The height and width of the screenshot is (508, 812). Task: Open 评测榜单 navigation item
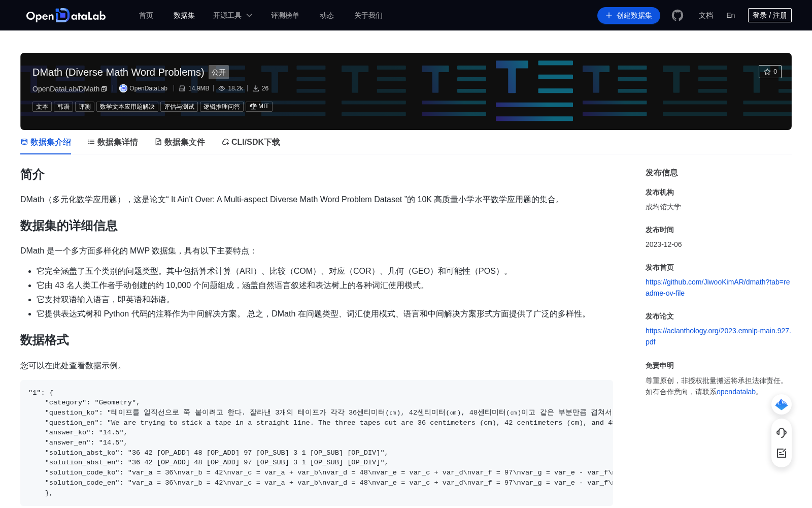click(x=285, y=15)
